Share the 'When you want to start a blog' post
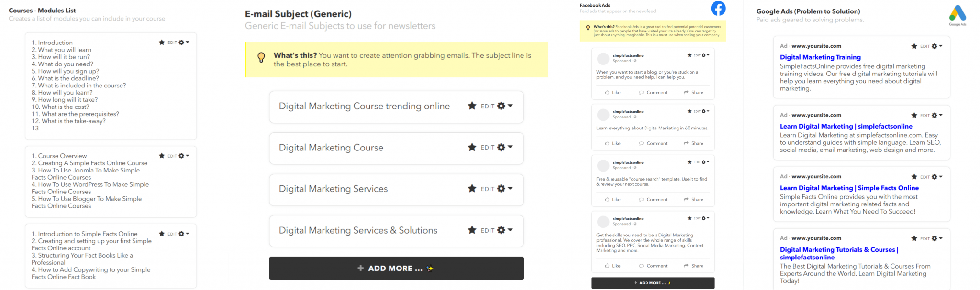Image resolution: width=980 pixels, height=290 pixels. click(693, 92)
